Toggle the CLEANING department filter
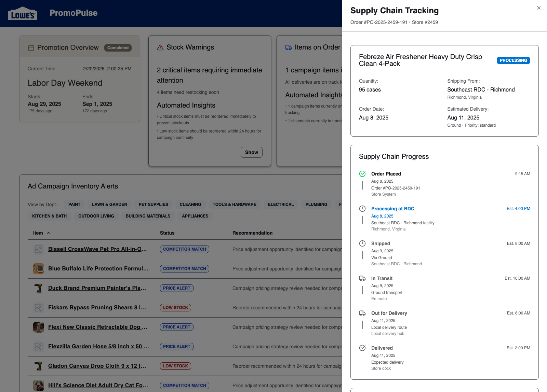Image resolution: width=547 pixels, height=392 pixels. (190, 204)
